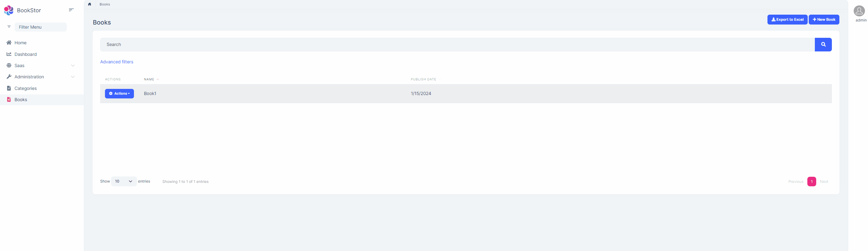Click the Saas globe icon
868x251 pixels.
[x=9, y=65]
